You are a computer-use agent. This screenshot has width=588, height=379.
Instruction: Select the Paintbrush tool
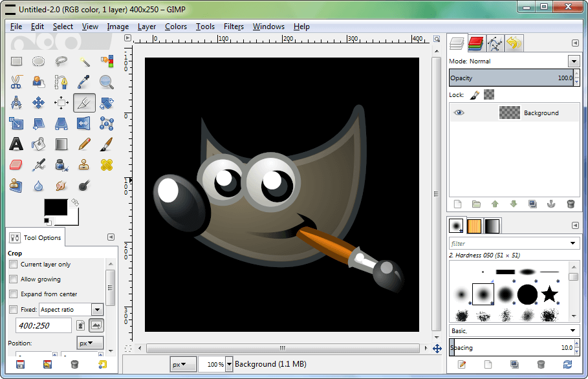107,144
